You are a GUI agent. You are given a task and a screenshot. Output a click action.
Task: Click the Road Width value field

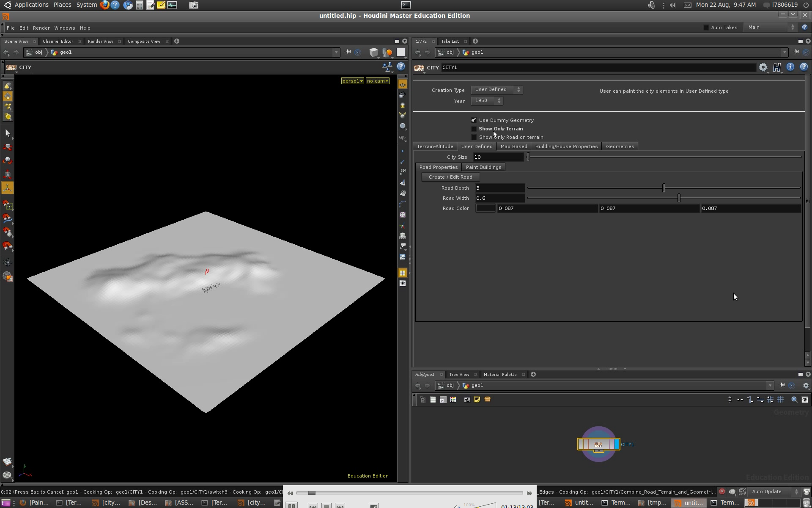pos(499,198)
